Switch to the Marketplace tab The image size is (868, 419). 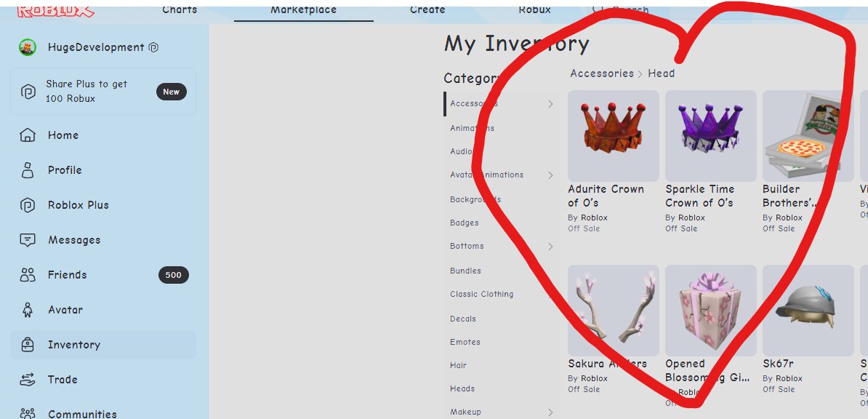pos(303,10)
